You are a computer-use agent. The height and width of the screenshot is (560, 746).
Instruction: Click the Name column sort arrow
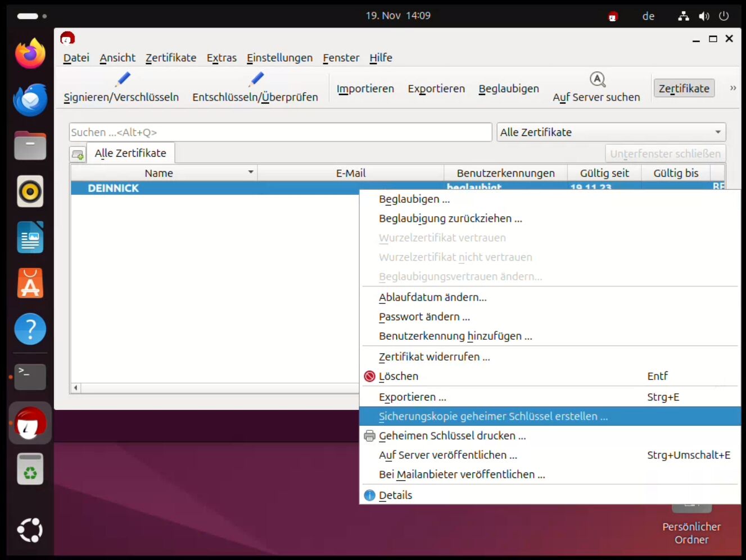click(x=251, y=172)
